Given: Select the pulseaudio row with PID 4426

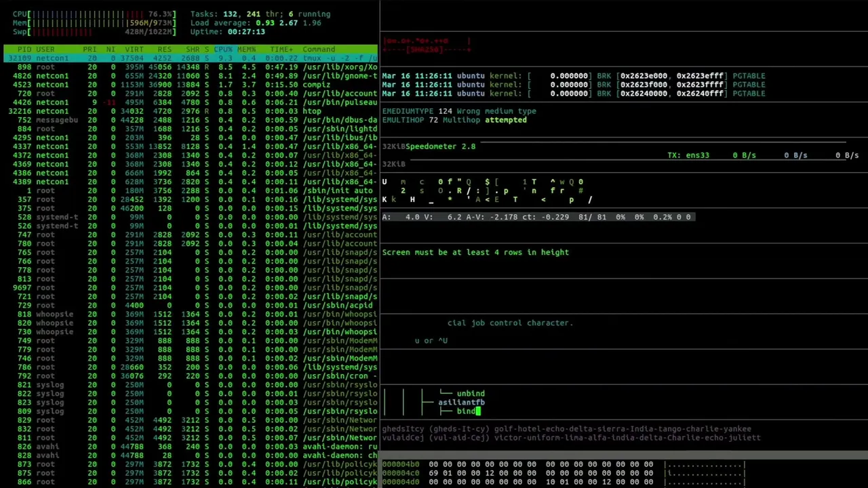Looking at the screenshot, I should pyautogui.click(x=191, y=102).
